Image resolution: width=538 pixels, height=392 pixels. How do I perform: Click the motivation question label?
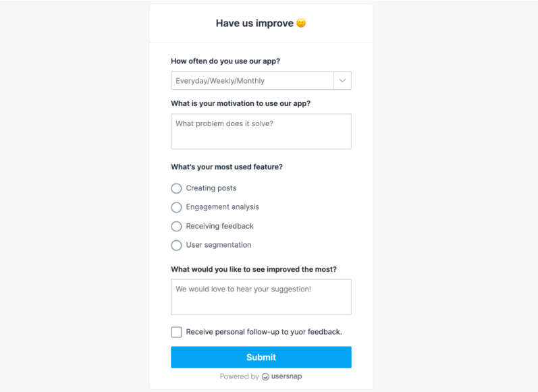click(x=240, y=103)
